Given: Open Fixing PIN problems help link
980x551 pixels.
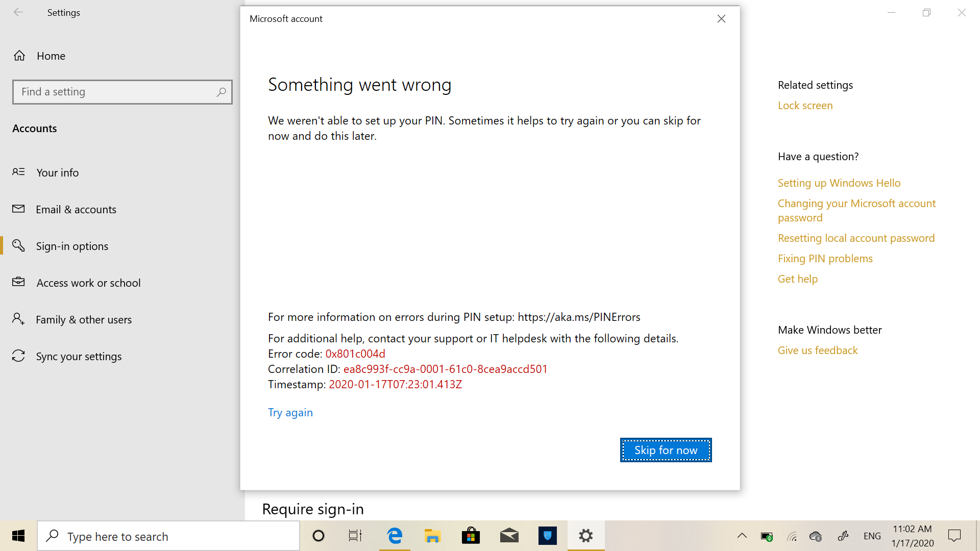Looking at the screenshot, I should click(x=825, y=258).
